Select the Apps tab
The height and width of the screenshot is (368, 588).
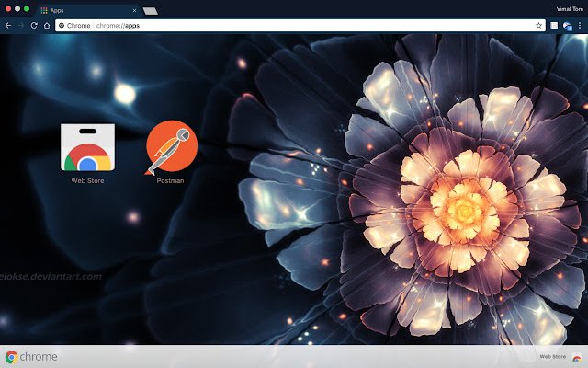pos(88,10)
